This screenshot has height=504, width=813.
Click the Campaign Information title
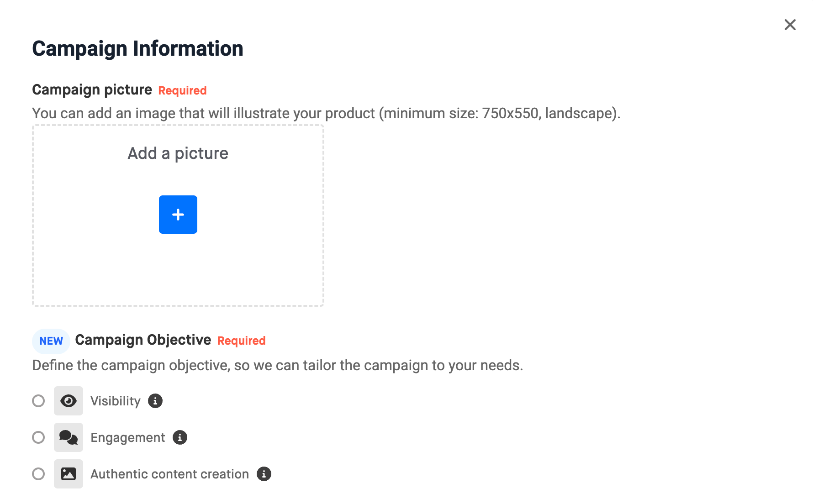(x=137, y=49)
